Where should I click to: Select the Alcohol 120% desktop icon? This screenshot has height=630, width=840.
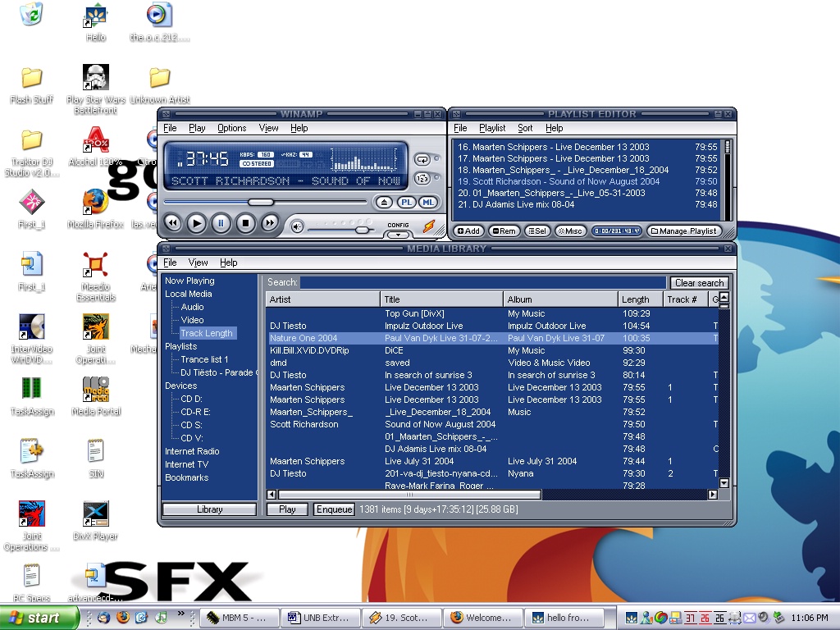[x=95, y=146]
